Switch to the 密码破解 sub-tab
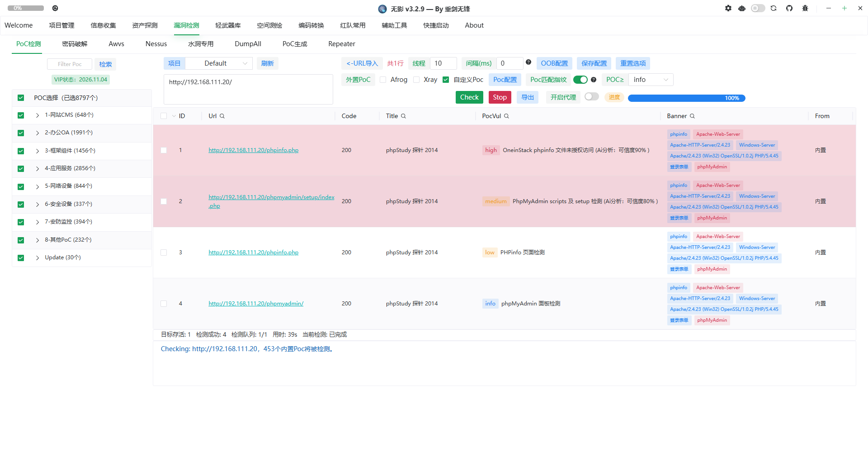868x467 pixels. coord(75,44)
